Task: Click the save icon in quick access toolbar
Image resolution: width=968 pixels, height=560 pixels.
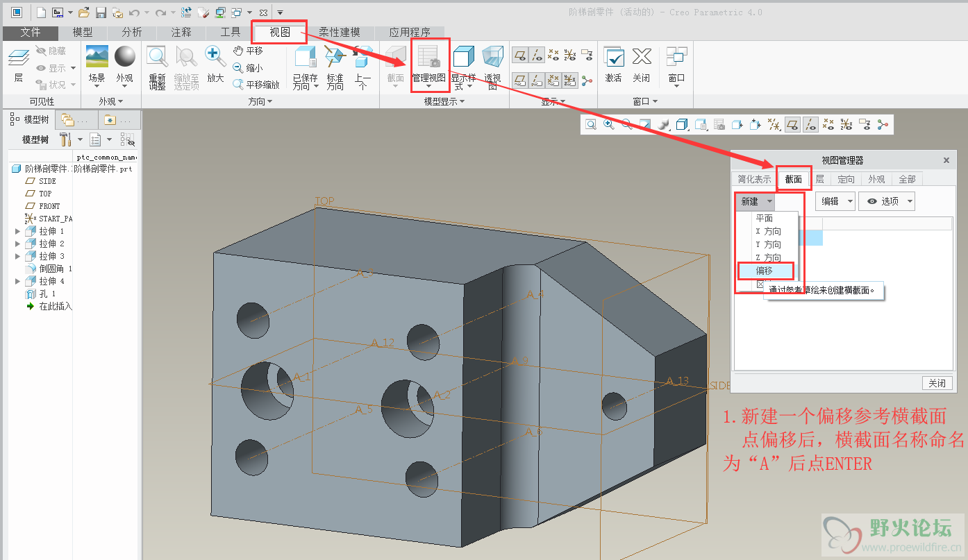Action: (101, 12)
